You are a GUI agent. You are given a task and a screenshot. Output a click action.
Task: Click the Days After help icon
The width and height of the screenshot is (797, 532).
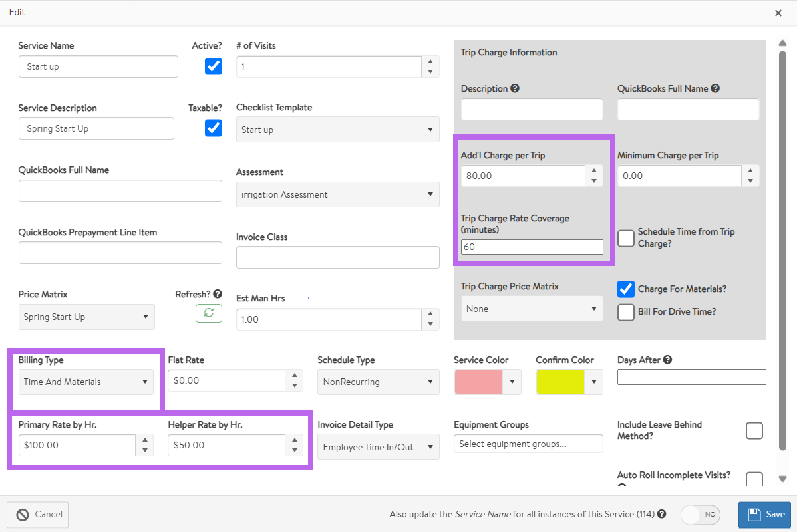point(667,360)
